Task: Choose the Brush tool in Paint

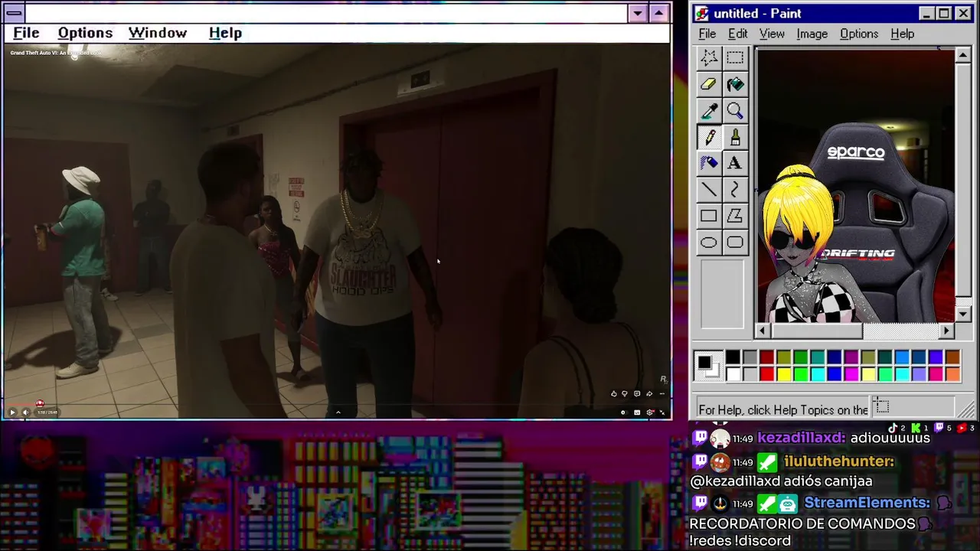Action: 735,137
